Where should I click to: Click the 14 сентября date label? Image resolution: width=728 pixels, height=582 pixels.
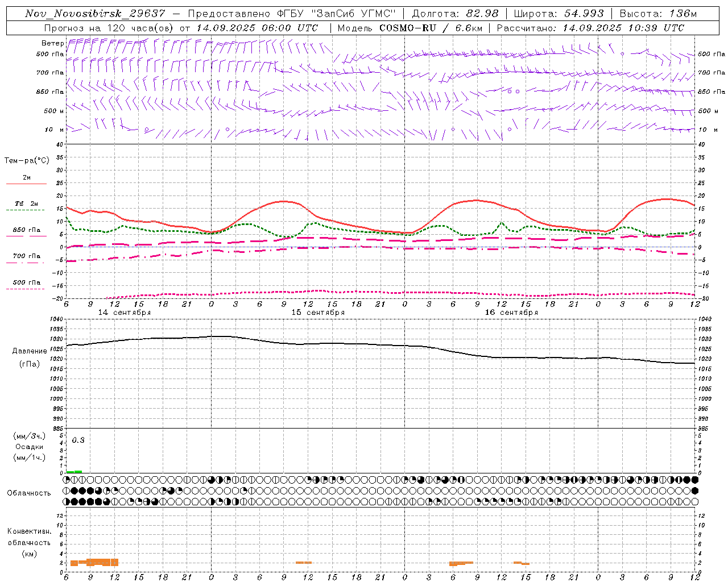[125, 313]
